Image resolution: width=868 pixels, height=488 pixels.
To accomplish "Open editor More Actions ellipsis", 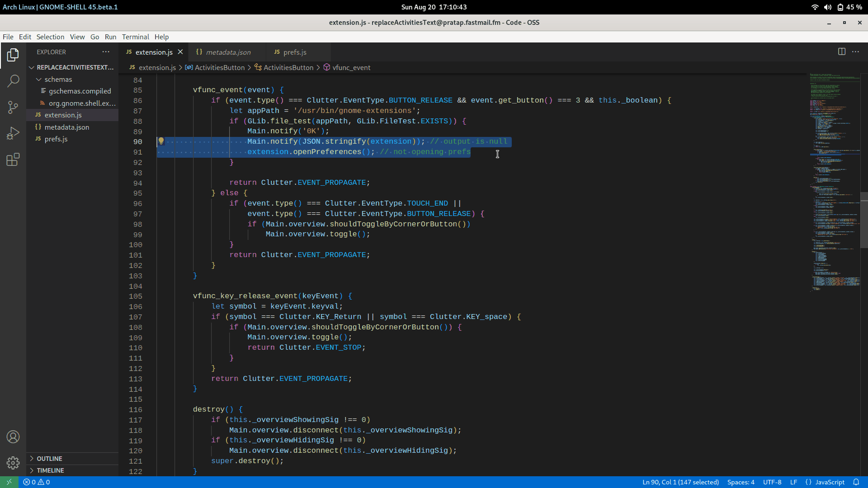I will (x=855, y=52).
